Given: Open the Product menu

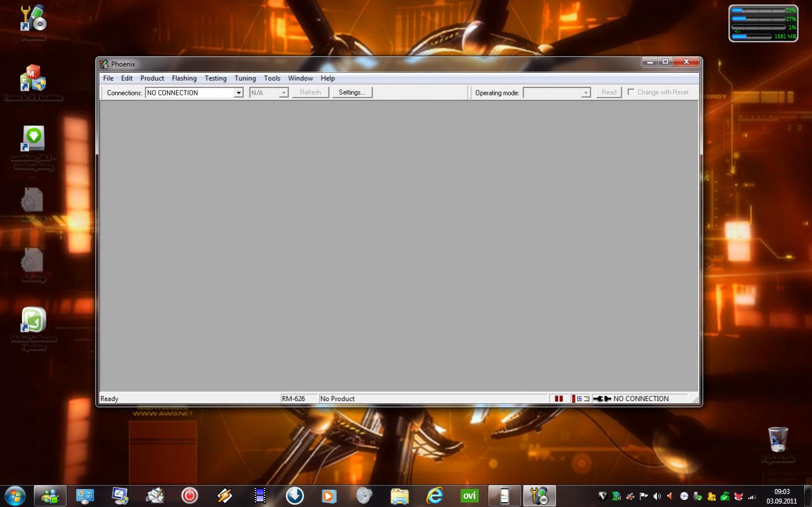Looking at the screenshot, I should 152,78.
